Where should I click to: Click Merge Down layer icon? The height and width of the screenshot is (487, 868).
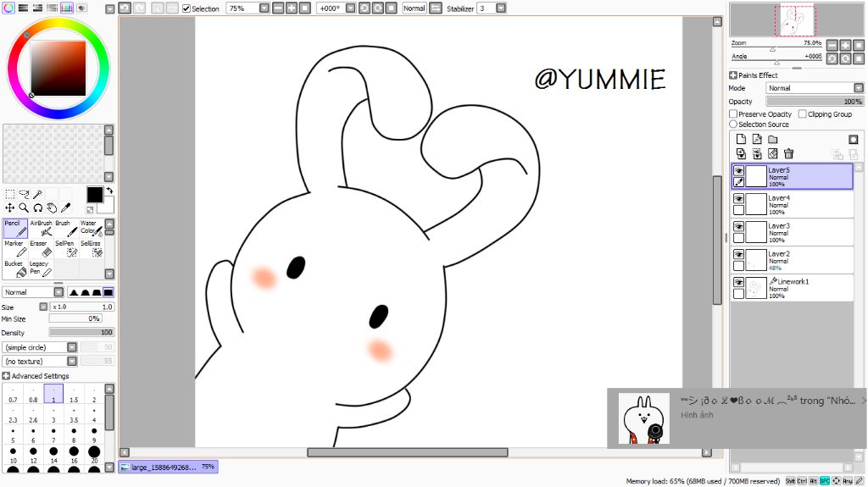(757, 154)
